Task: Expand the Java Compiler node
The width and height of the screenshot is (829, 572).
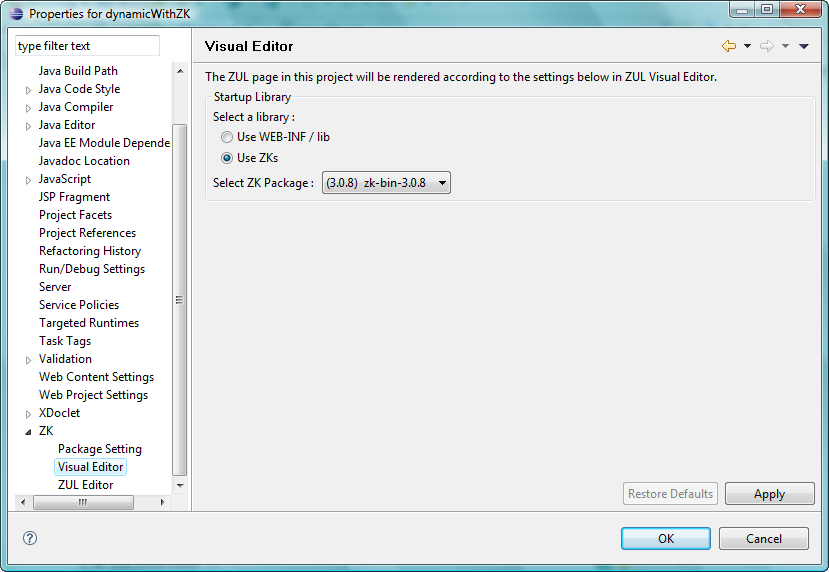Action: (29, 108)
